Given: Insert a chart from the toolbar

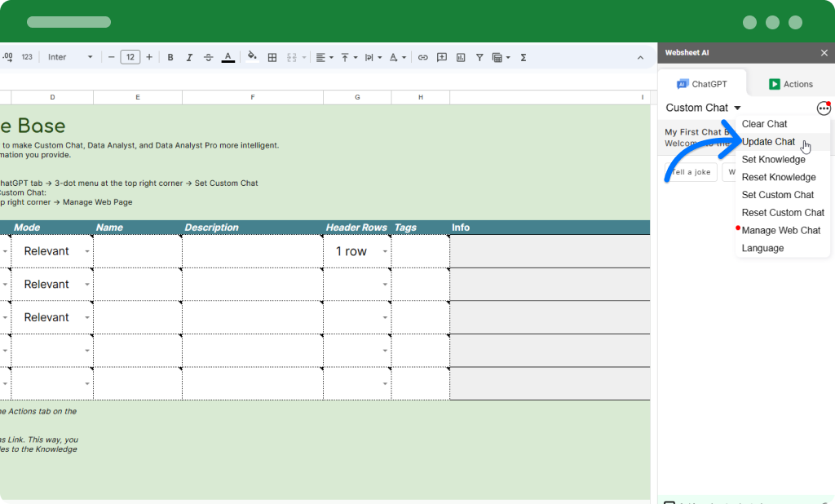Looking at the screenshot, I should (461, 57).
